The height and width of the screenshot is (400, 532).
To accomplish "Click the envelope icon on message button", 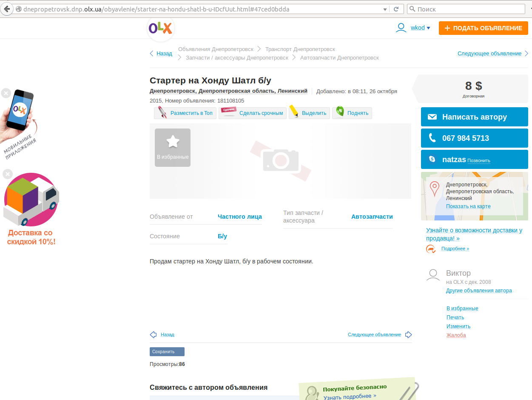I will 432,117.
